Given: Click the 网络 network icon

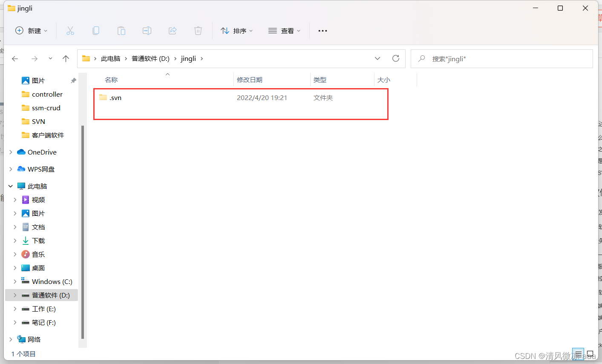Looking at the screenshot, I should click(x=21, y=339).
